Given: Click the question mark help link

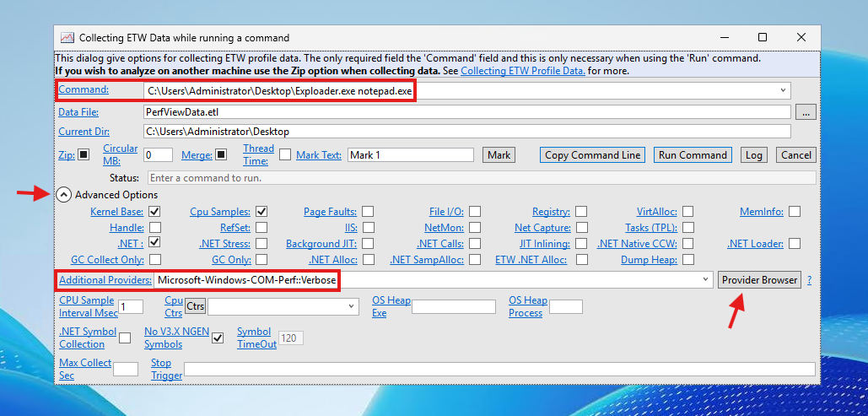Looking at the screenshot, I should pos(809,280).
